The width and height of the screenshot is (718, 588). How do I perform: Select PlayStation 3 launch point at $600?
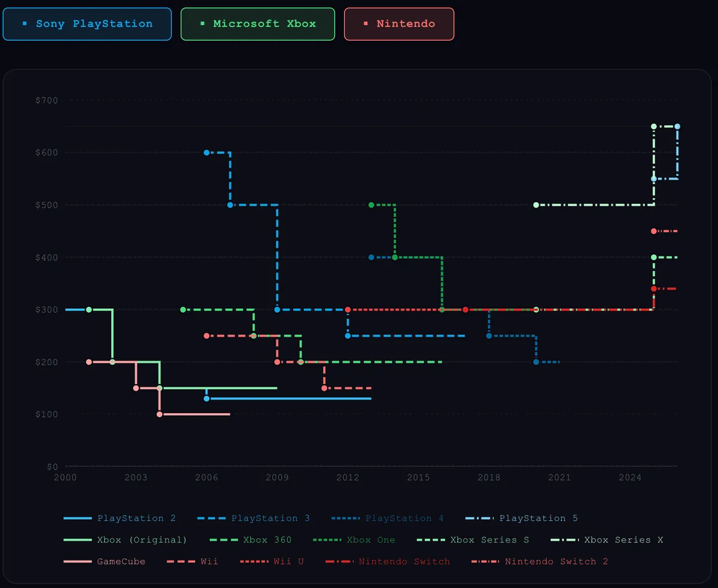[x=206, y=153]
